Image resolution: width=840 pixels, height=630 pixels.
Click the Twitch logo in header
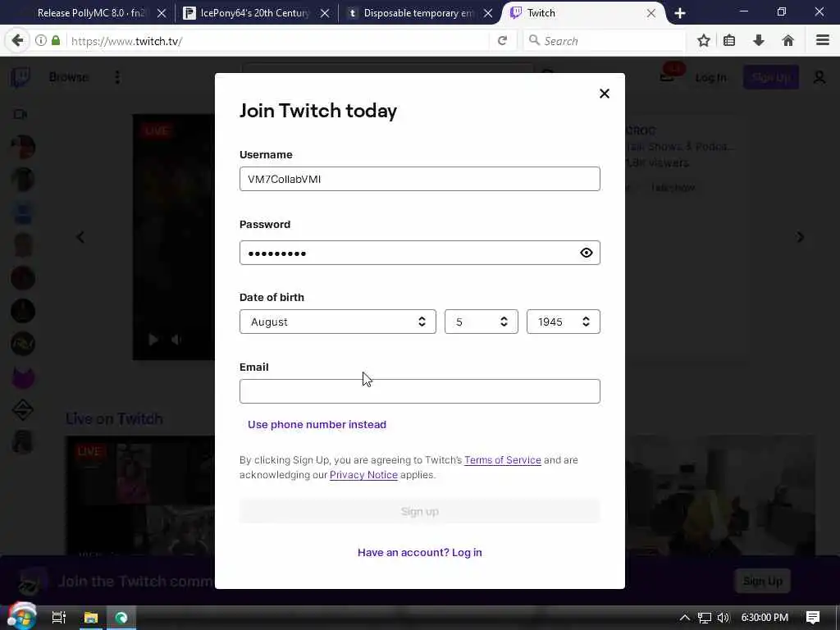tap(21, 78)
